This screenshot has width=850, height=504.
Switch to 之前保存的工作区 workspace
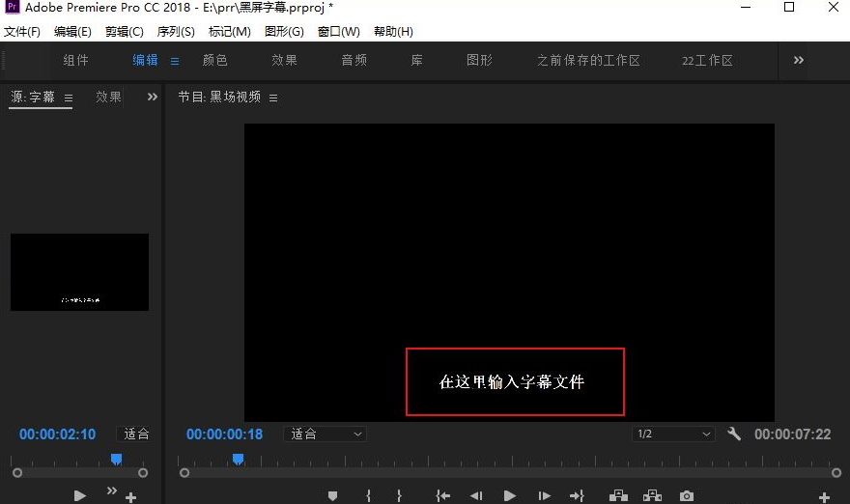tap(588, 60)
